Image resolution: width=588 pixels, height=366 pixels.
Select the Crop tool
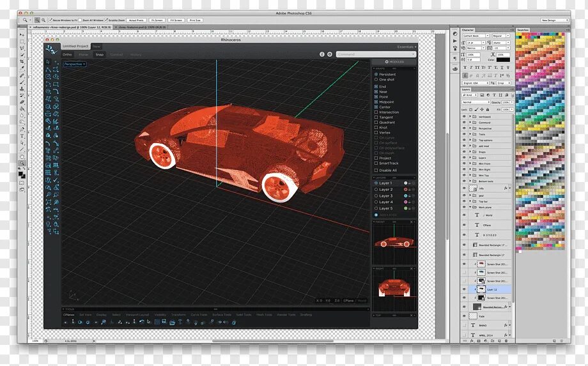(22, 61)
